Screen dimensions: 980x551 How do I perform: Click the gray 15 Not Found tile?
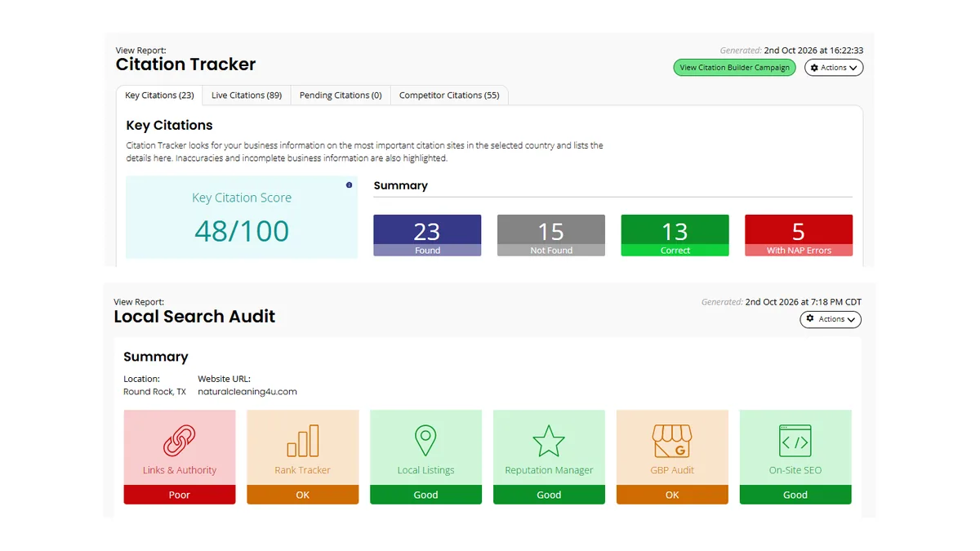point(551,236)
